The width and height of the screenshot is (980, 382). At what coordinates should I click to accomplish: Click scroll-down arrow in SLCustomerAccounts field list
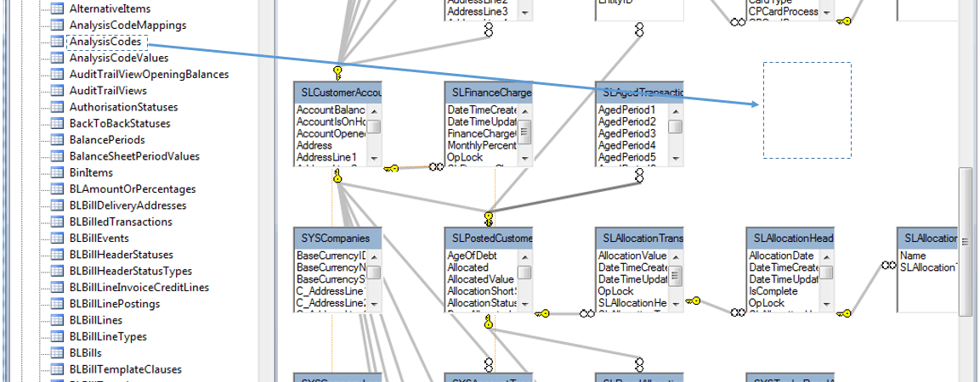click(374, 159)
